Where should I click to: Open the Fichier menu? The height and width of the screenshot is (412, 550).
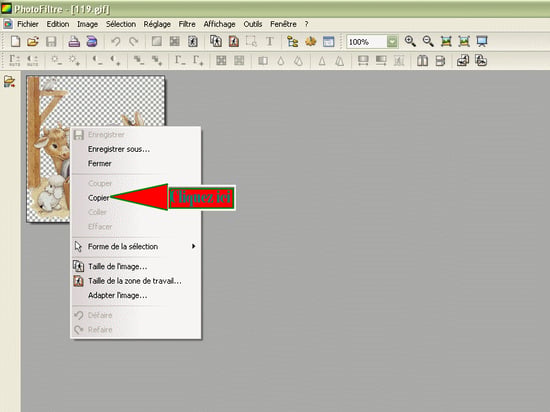pos(28,24)
